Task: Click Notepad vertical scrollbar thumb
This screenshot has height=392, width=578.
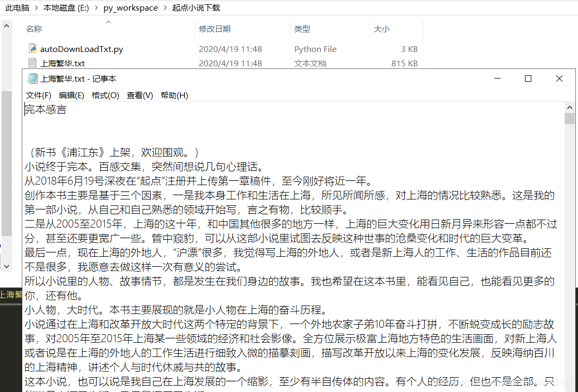Action: (x=570, y=118)
